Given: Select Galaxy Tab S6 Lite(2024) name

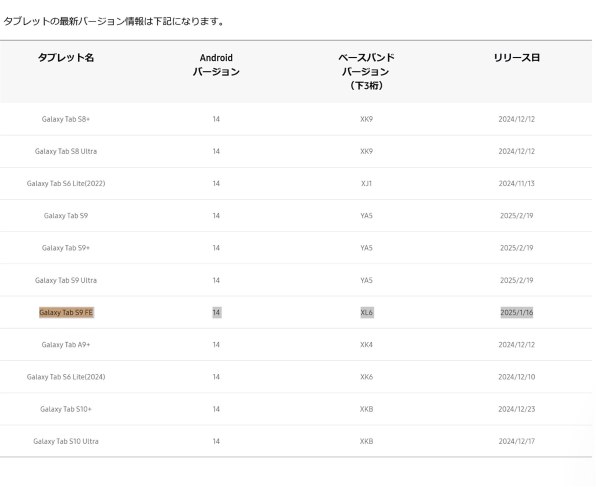Looking at the screenshot, I should coord(66,377).
